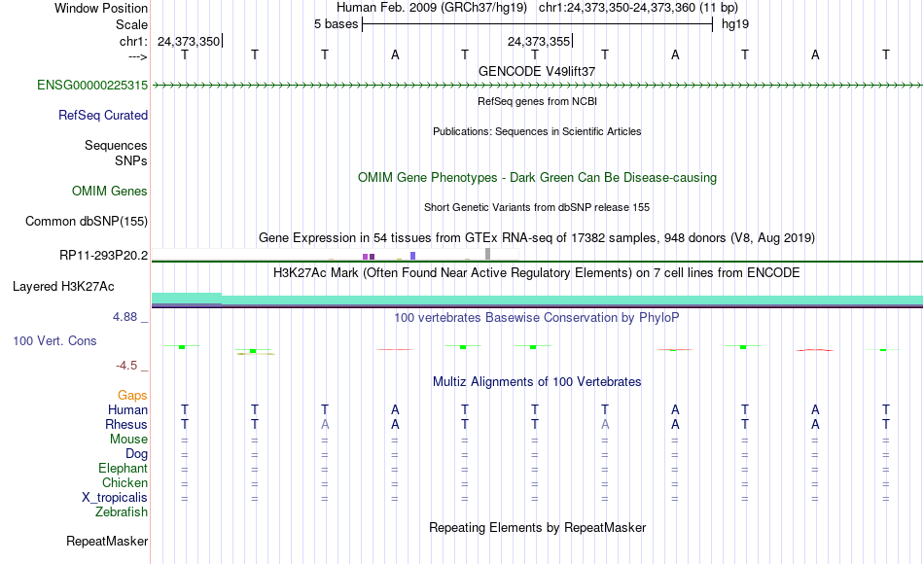Select the Zebrafish species row label
924x564 pixels.
(122, 511)
